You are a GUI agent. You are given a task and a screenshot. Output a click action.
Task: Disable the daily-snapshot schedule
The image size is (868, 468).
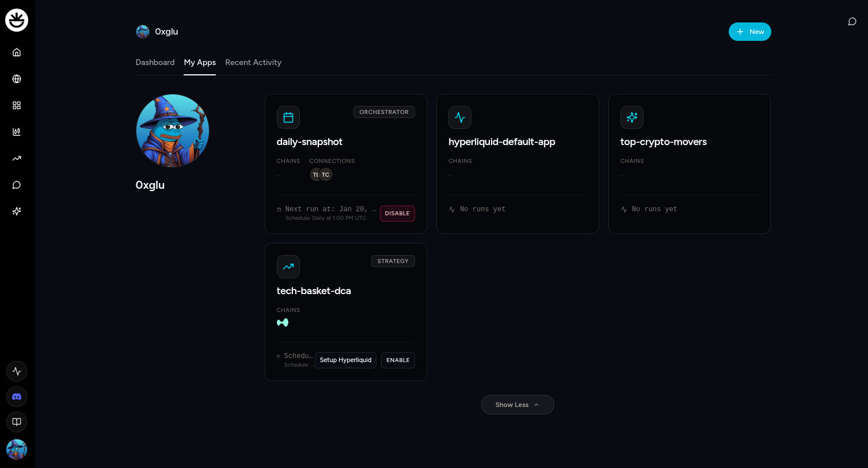click(x=397, y=214)
